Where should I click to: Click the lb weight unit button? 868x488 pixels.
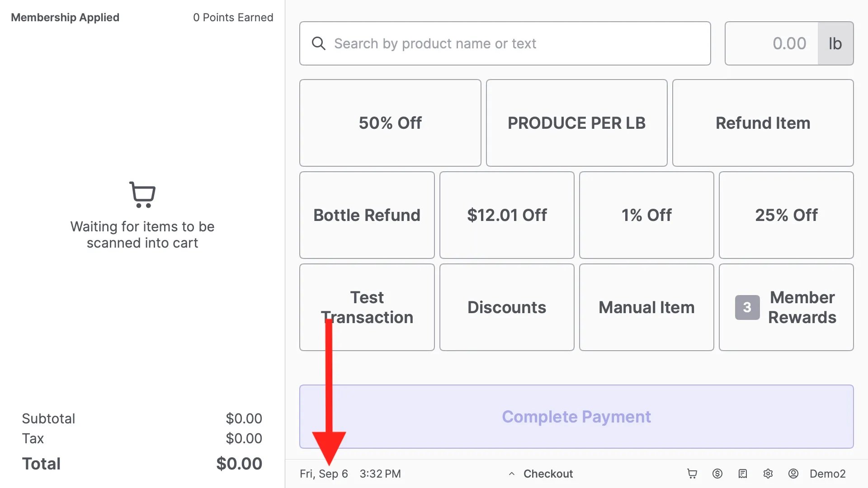point(835,43)
